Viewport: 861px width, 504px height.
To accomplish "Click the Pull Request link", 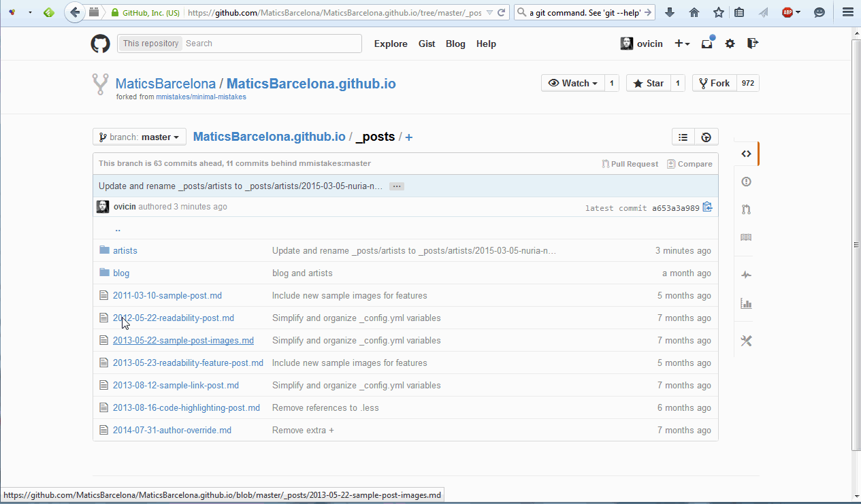I will point(630,164).
